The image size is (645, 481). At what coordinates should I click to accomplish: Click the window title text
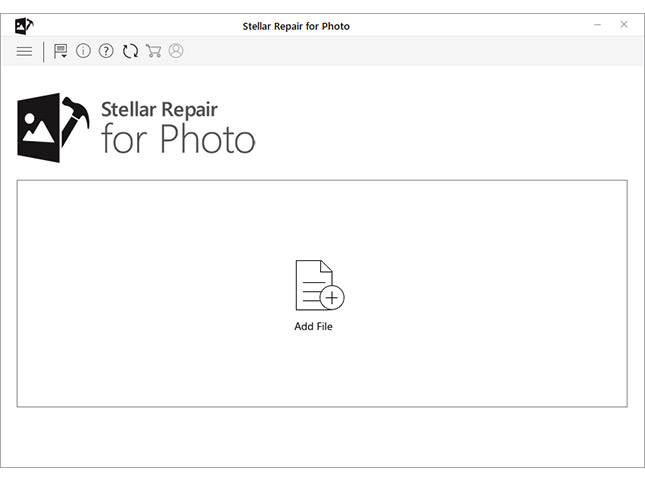[x=296, y=26]
